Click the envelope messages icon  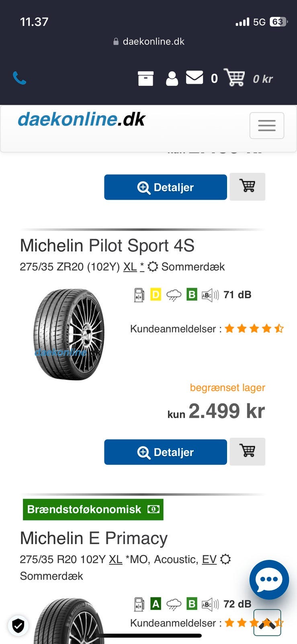[195, 78]
